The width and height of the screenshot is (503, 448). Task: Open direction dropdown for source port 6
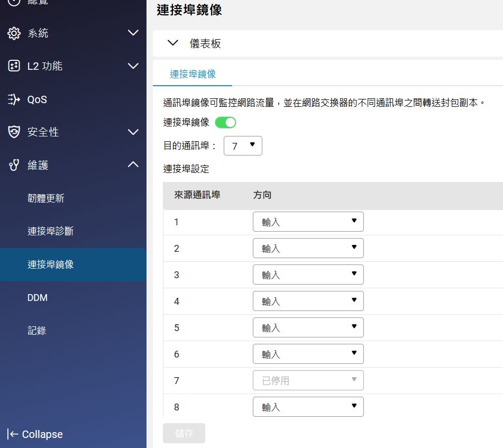308,354
